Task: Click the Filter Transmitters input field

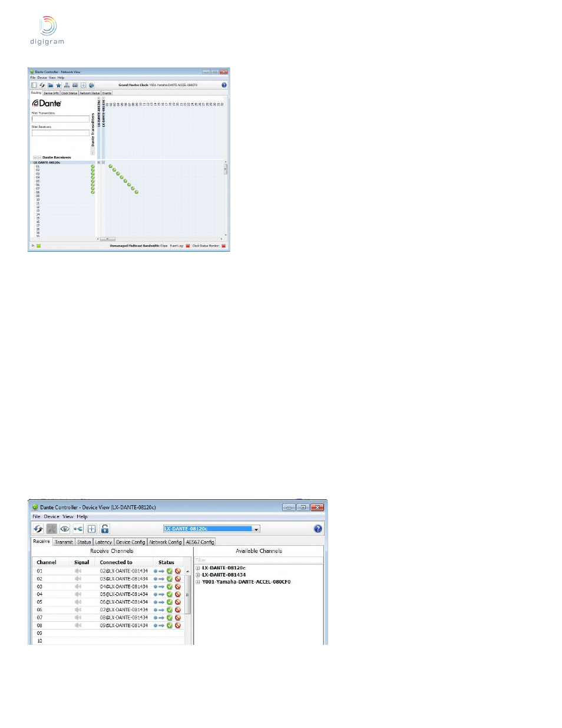Action: 61,119
